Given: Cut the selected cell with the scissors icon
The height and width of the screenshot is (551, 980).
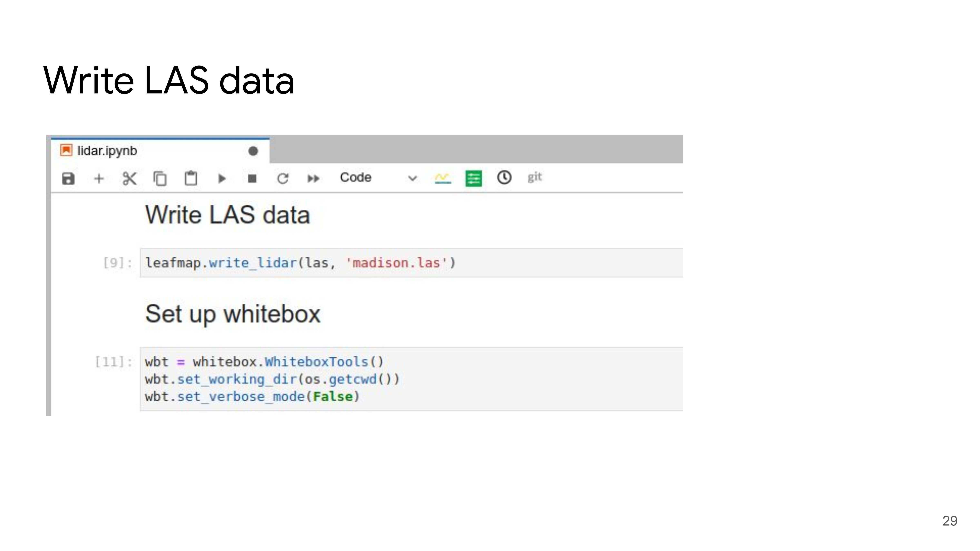Looking at the screenshot, I should click(129, 178).
